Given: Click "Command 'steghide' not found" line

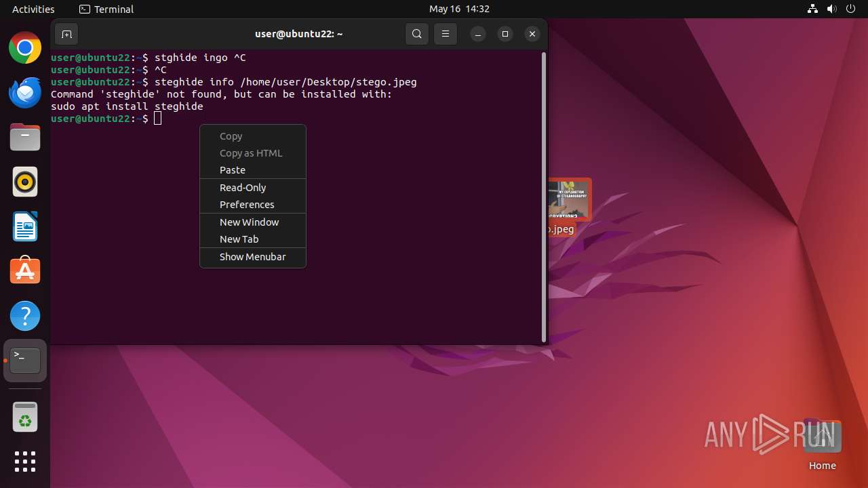Looking at the screenshot, I should pos(222,94).
